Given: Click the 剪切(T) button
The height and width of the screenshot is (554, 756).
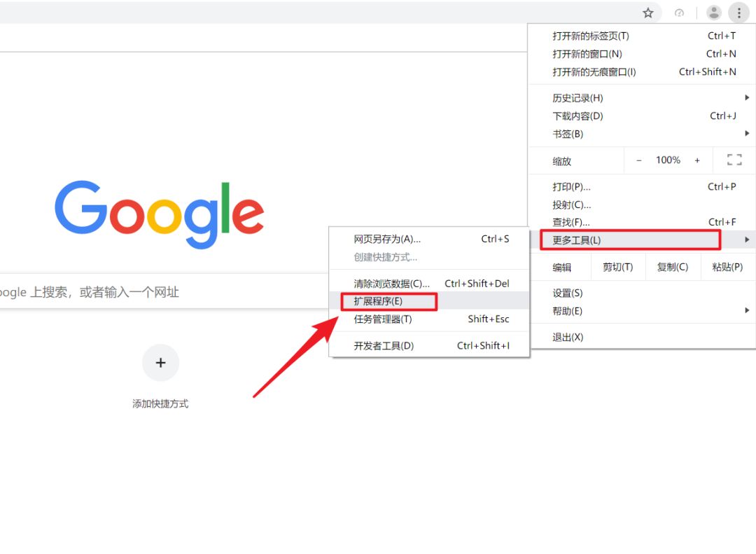Looking at the screenshot, I should click(x=617, y=267).
